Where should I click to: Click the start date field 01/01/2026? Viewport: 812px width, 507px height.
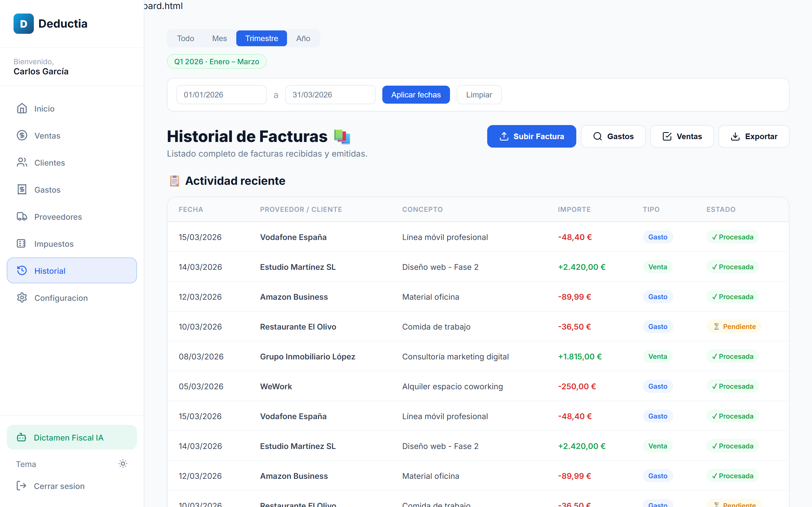[x=221, y=95]
